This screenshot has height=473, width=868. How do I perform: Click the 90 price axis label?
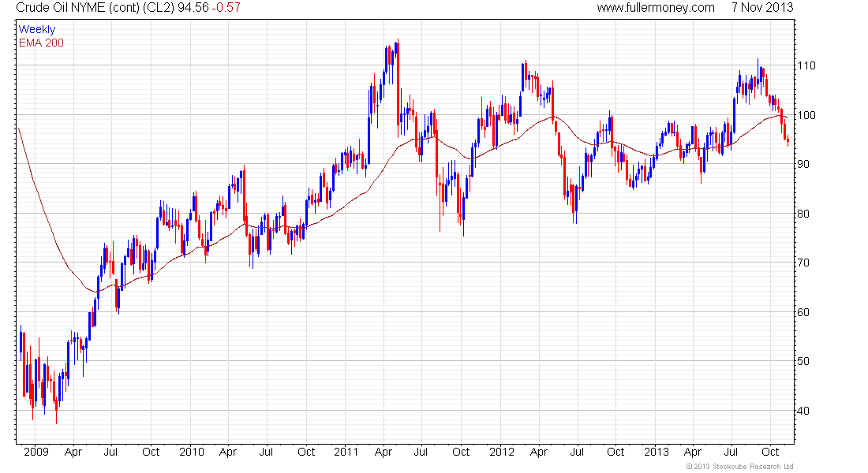click(803, 164)
